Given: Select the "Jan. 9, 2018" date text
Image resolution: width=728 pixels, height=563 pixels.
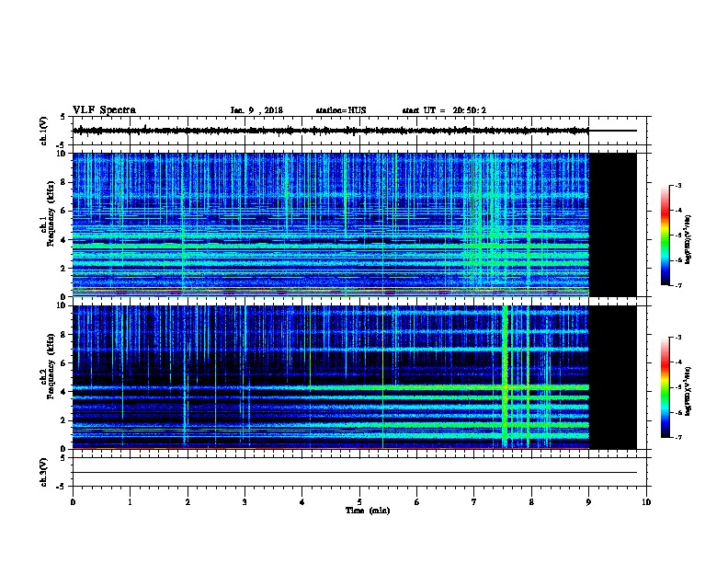Looking at the screenshot, I should click(x=256, y=110).
